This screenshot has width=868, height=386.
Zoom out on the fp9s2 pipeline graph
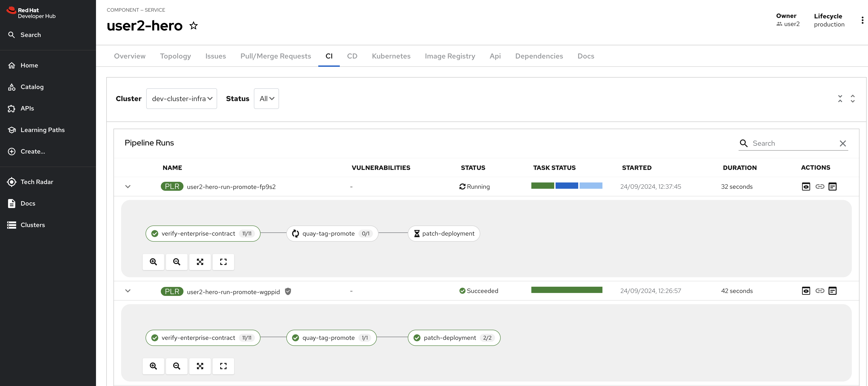tap(177, 262)
